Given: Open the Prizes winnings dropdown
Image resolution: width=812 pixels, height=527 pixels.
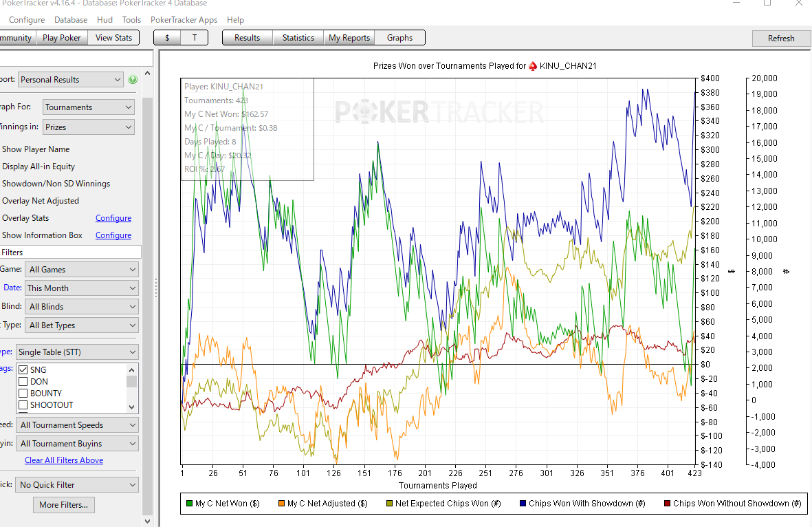Looking at the screenshot, I should (89, 127).
